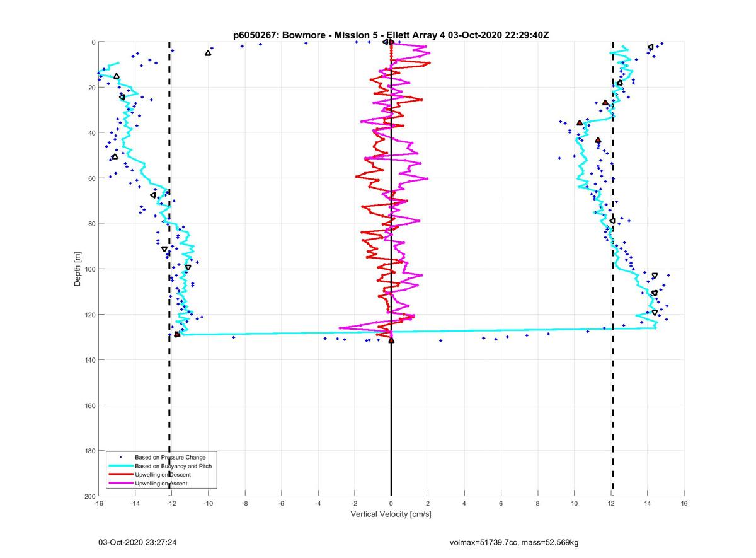This screenshot has height=558, width=756.
Task: Select legend entry 'Based on Buoyancy and Pitch'
Action: tap(173, 465)
